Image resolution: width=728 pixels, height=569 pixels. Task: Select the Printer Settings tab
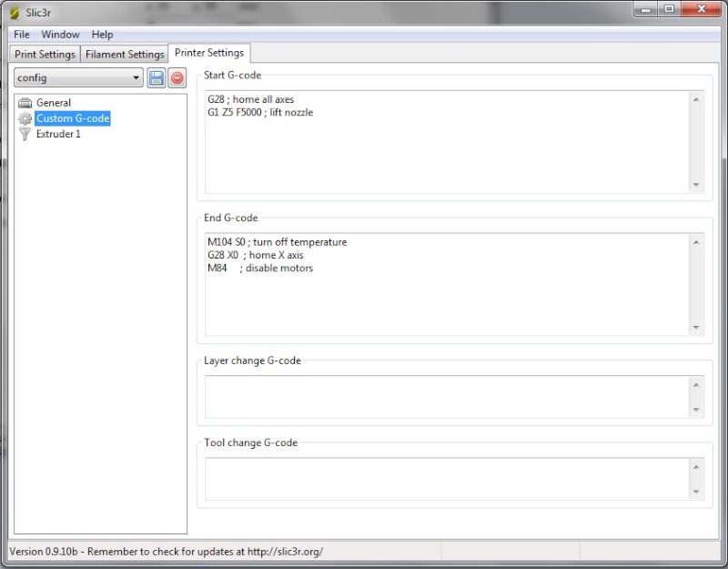click(x=209, y=53)
